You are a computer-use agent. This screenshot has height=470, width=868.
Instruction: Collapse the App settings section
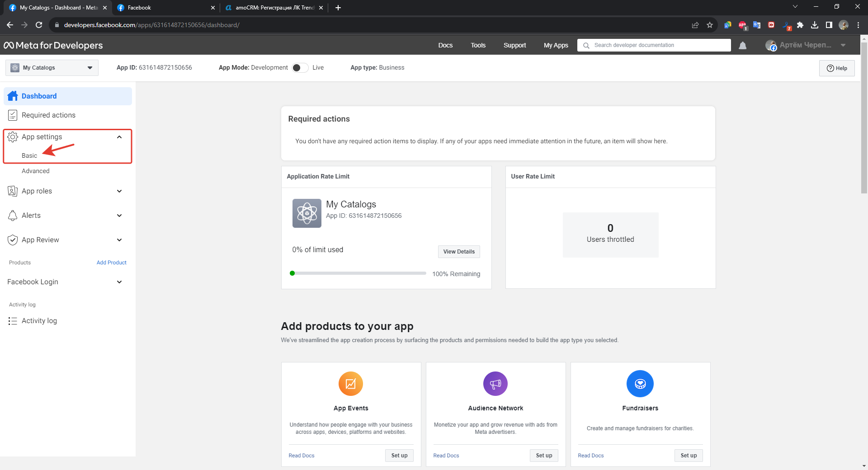[x=119, y=137]
